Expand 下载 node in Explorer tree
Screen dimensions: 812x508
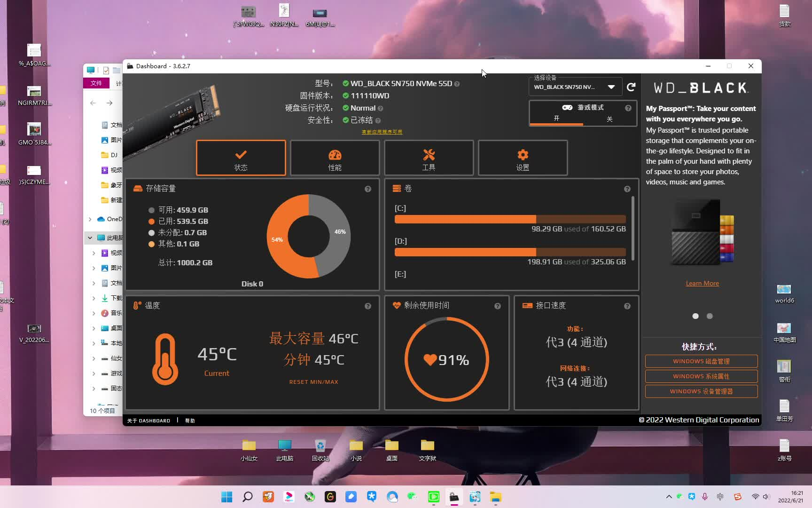[94, 298]
